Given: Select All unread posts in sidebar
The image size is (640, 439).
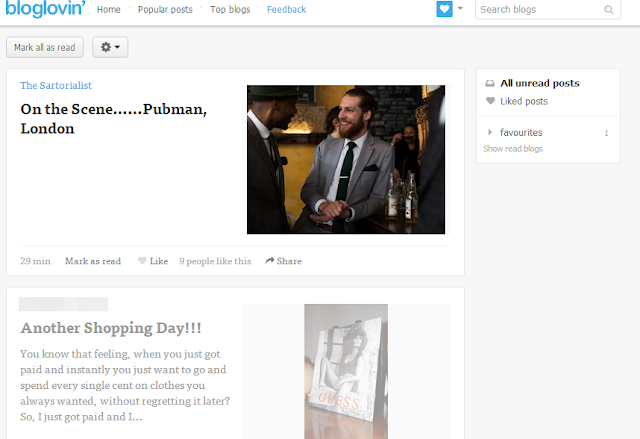Looking at the screenshot, I should pyautogui.click(x=540, y=83).
